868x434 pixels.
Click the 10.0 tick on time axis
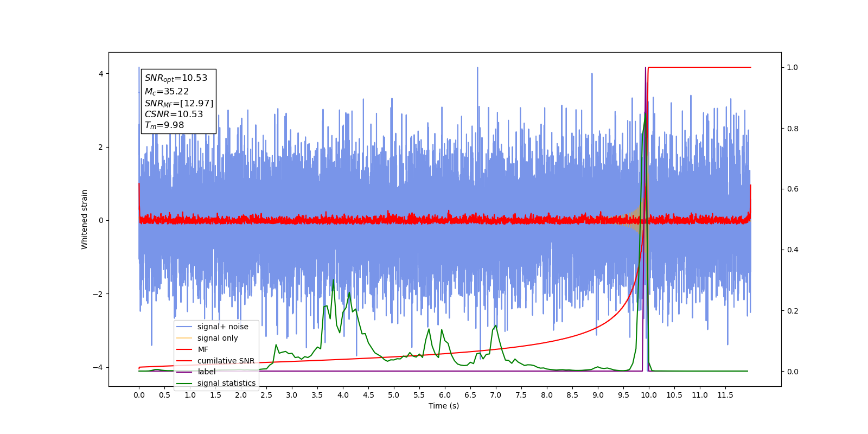coord(649,395)
